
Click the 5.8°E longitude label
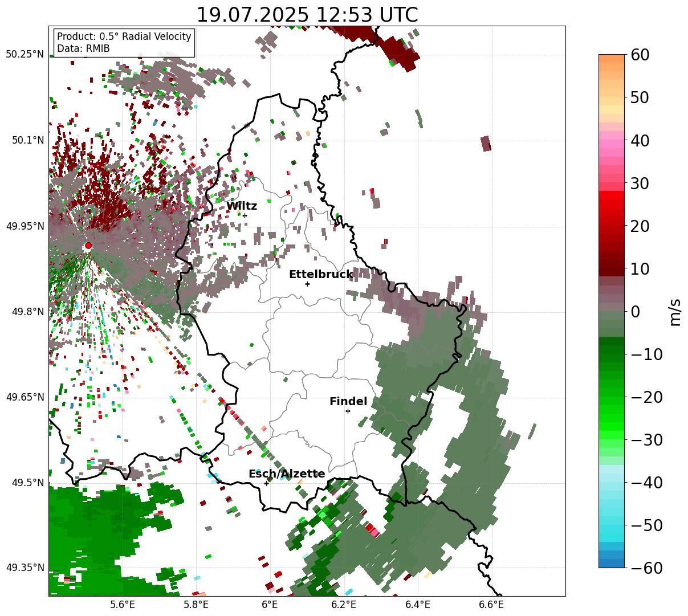point(196,605)
